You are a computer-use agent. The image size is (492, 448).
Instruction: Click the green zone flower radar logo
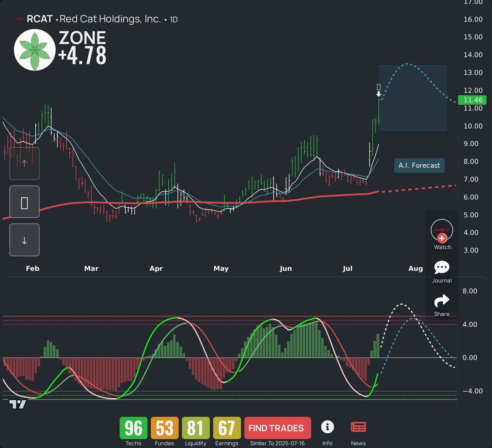click(35, 50)
